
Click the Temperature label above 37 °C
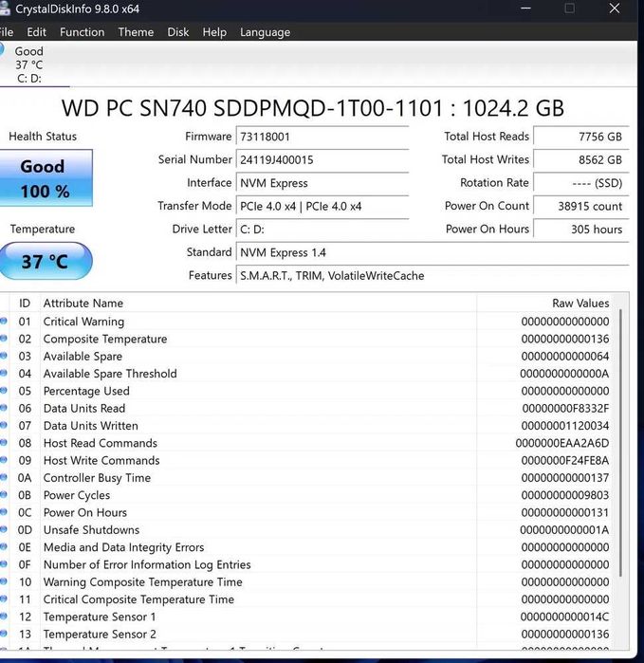point(43,230)
